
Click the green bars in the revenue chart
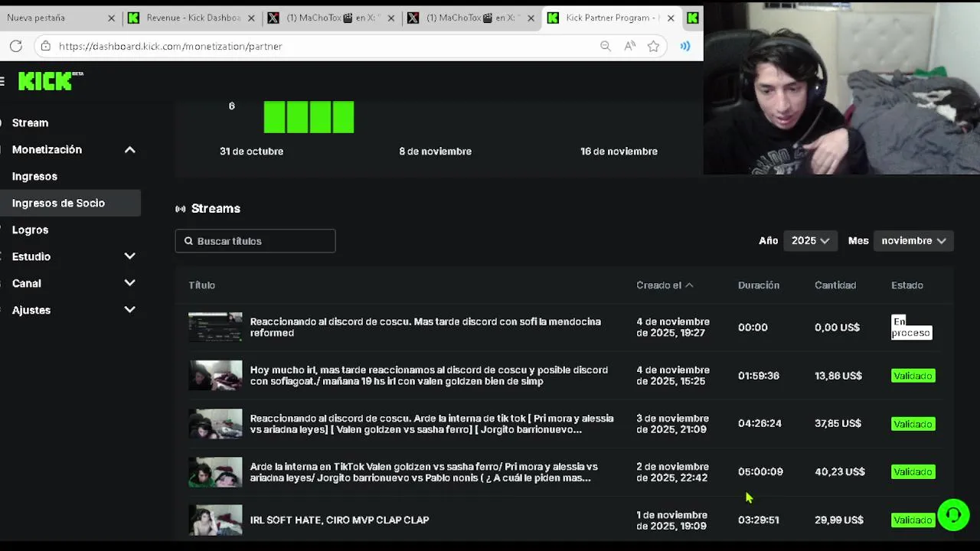click(x=309, y=117)
